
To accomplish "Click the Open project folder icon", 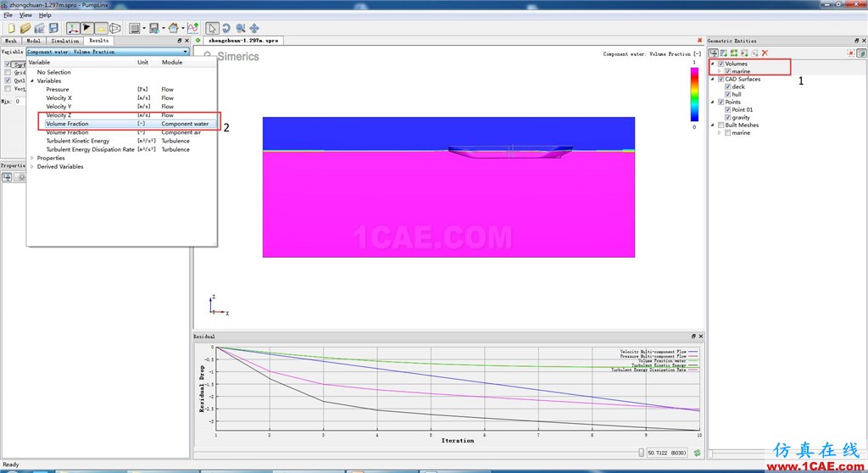I will click(x=25, y=28).
